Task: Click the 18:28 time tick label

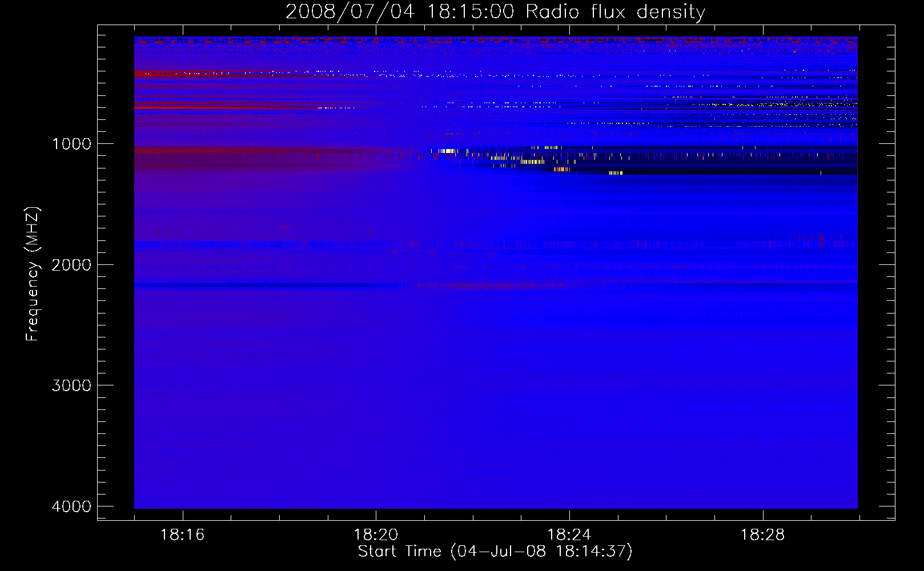Action: tap(762, 535)
